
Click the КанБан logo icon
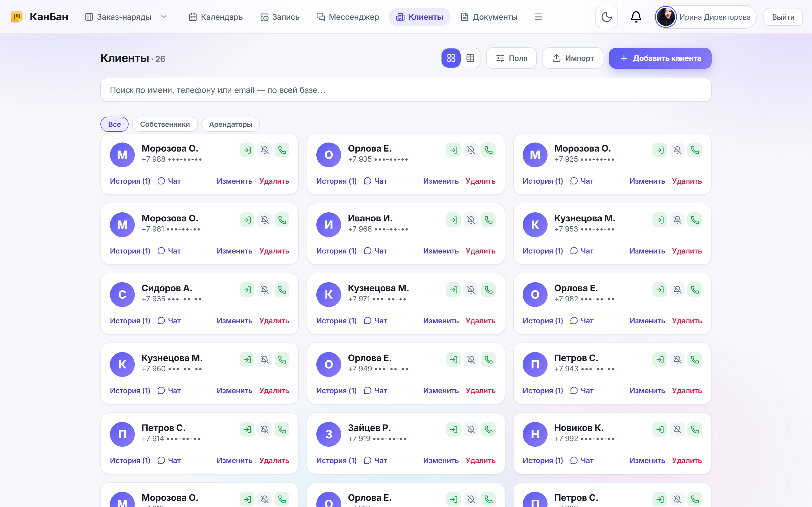click(x=16, y=17)
